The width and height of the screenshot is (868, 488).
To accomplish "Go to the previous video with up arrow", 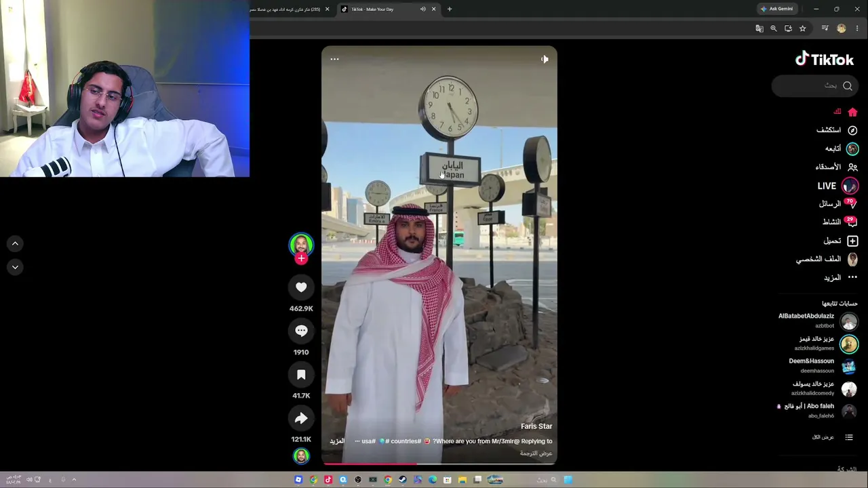I will pos(15,243).
